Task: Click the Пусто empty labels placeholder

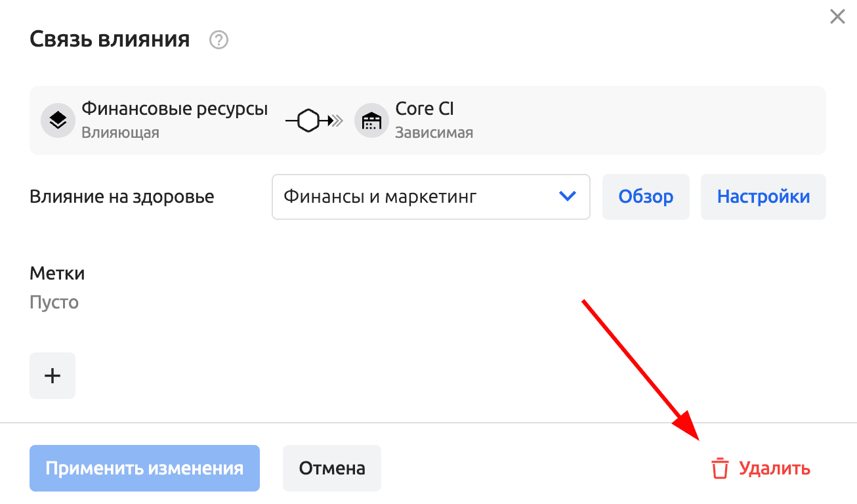Action: point(54,303)
